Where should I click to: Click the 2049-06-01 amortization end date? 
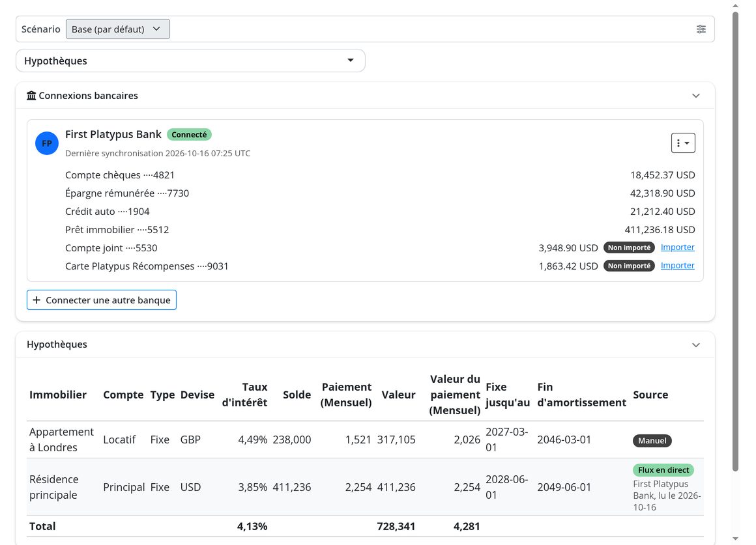(564, 487)
